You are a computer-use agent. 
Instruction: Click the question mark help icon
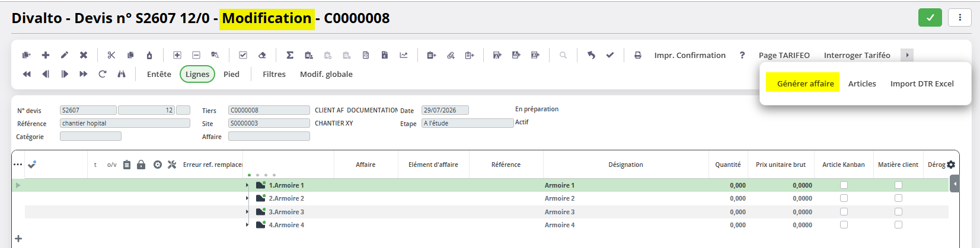pos(742,55)
